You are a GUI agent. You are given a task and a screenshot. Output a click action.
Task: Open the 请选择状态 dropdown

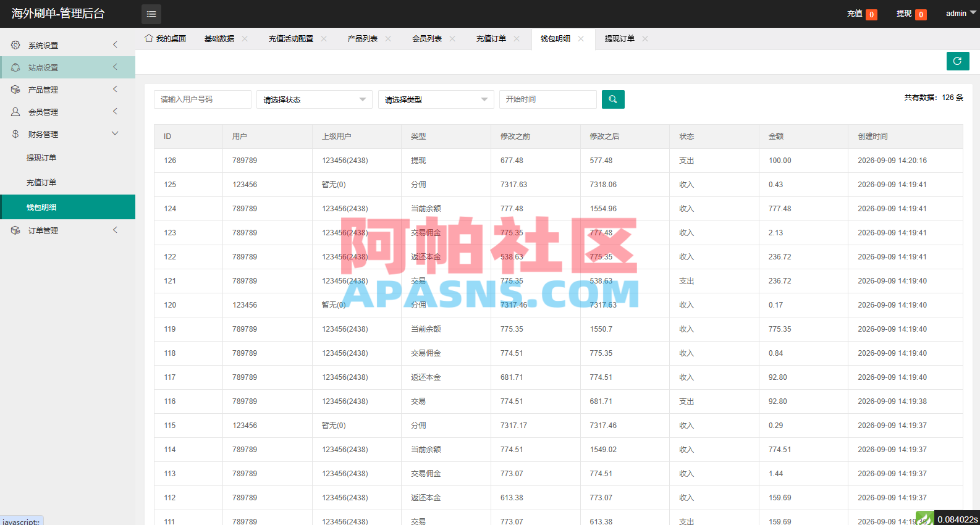pyautogui.click(x=315, y=99)
